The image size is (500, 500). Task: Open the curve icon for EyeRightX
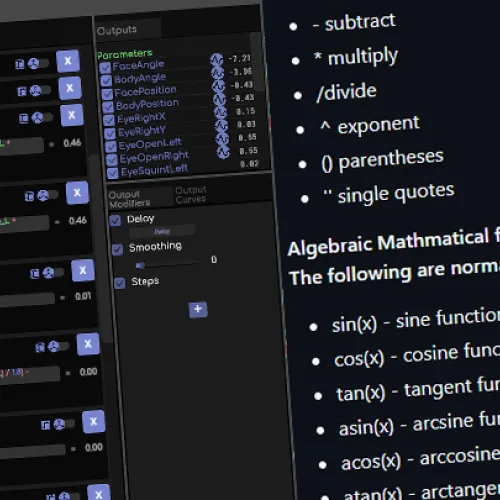(220, 112)
